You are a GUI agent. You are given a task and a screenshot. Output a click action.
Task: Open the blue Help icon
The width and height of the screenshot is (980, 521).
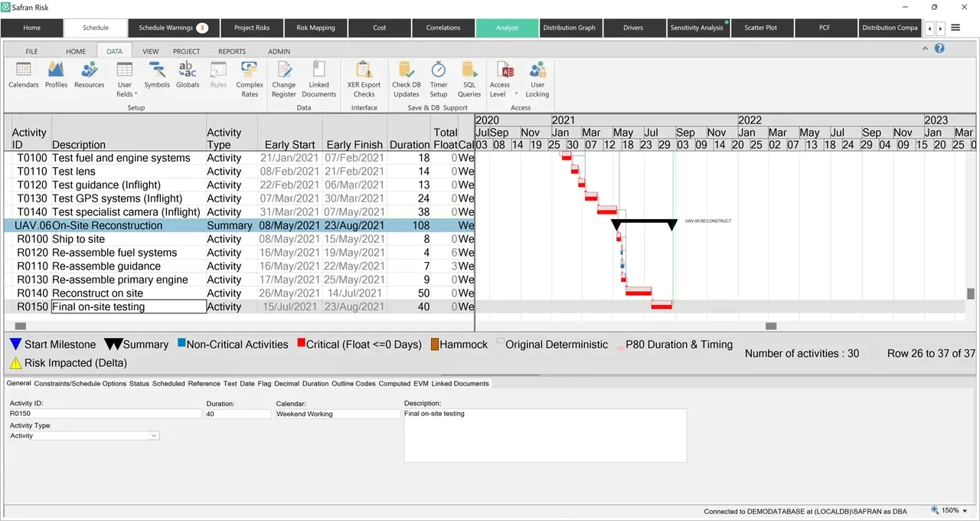[939, 48]
